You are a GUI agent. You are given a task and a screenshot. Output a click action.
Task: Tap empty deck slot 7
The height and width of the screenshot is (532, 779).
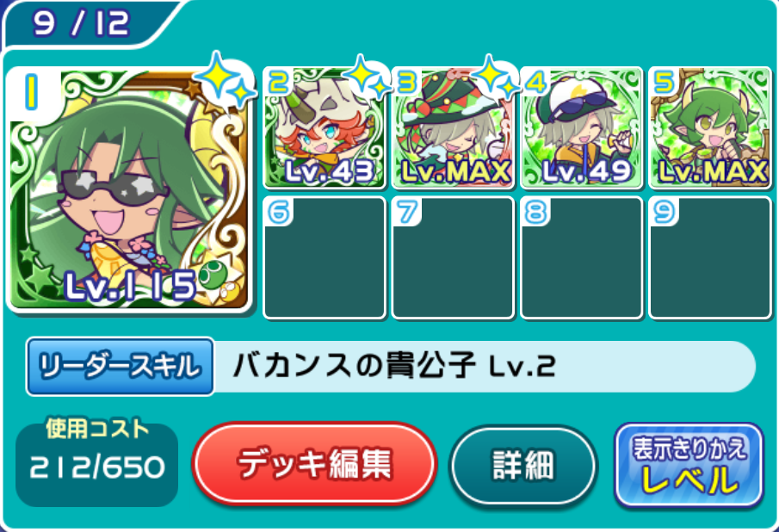click(x=453, y=257)
